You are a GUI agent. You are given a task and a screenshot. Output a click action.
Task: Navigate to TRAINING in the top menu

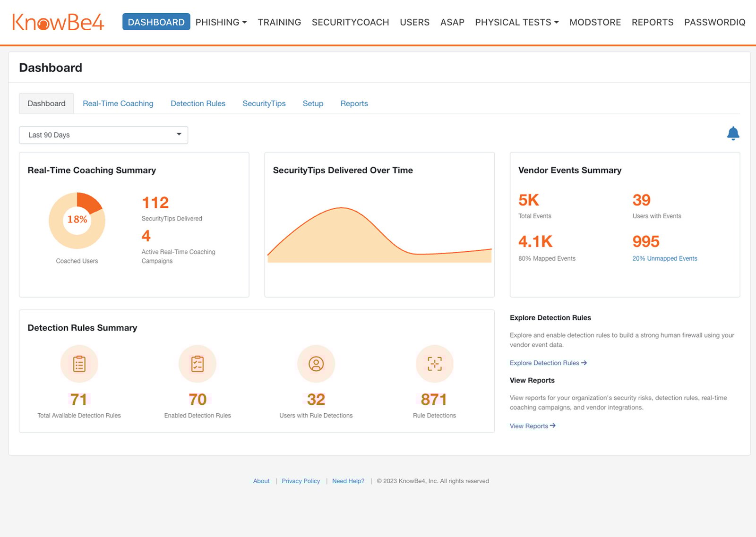[279, 22]
